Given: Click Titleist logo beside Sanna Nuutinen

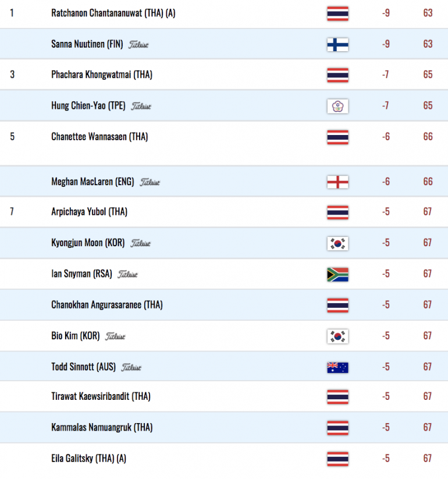Looking at the screenshot, I should coord(138,45).
